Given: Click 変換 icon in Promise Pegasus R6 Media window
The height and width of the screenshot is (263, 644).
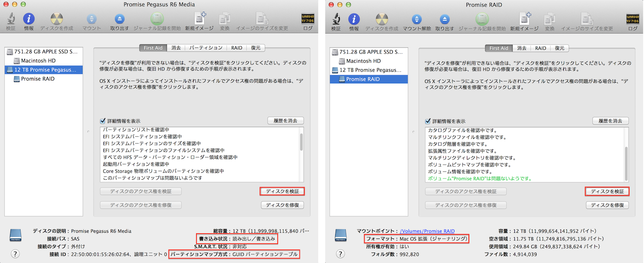Looking at the screenshot, I should pyautogui.click(x=225, y=19).
